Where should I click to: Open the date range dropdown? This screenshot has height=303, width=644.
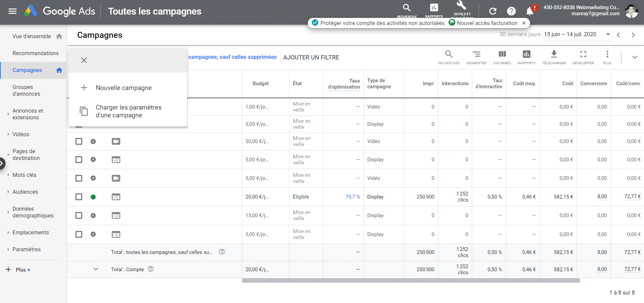pos(608,34)
